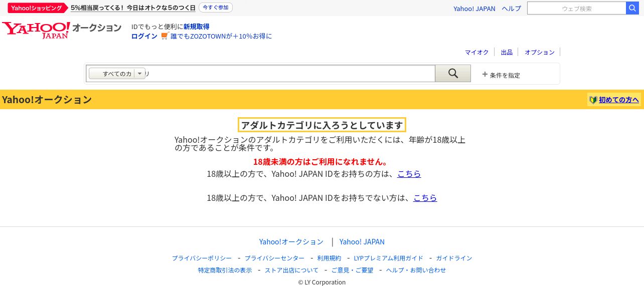Click the Yahoo! JAPAN auction logo
644x286 pixels.
point(62,30)
